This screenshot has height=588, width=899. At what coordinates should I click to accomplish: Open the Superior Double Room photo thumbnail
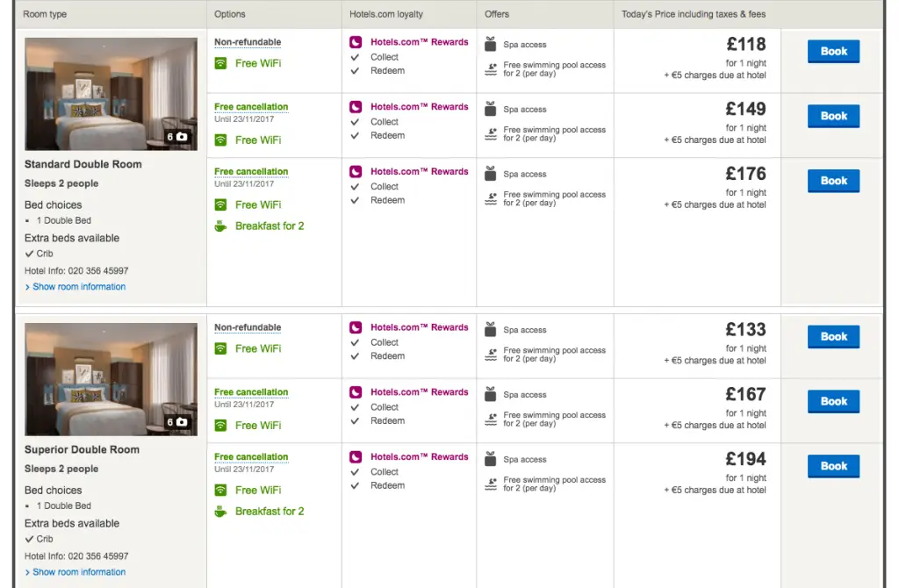(x=111, y=379)
